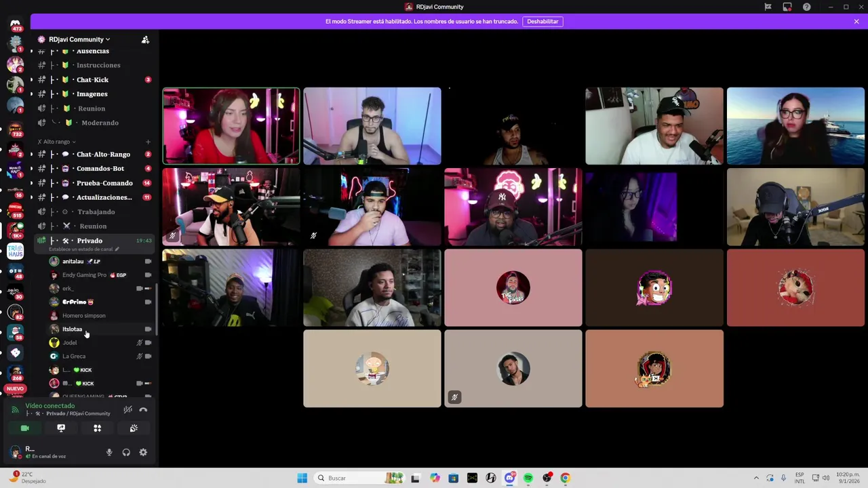Join the Moderando voice channel

tap(100, 123)
